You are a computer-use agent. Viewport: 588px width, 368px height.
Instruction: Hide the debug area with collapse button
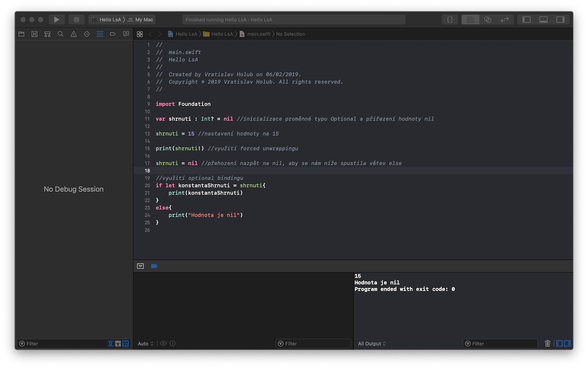[x=141, y=266]
